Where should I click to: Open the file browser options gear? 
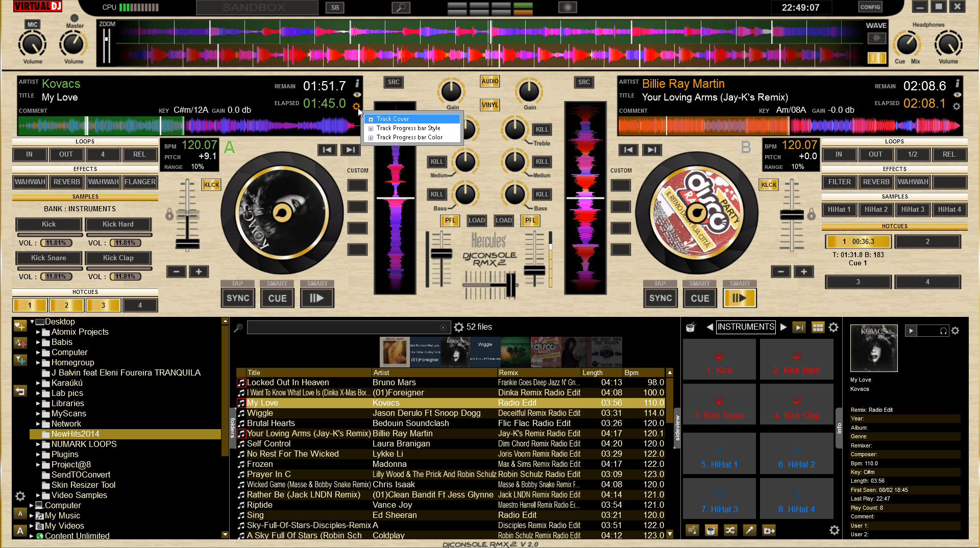(459, 327)
